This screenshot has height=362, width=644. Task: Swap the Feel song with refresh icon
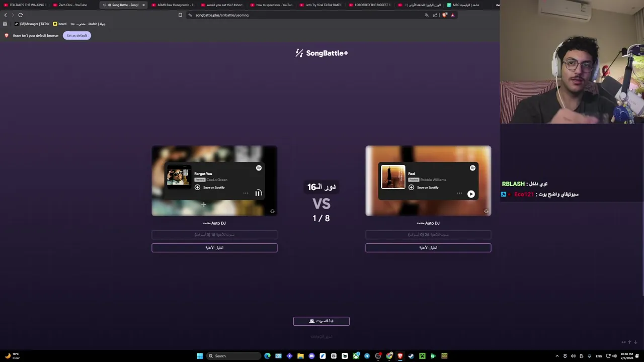point(486,211)
